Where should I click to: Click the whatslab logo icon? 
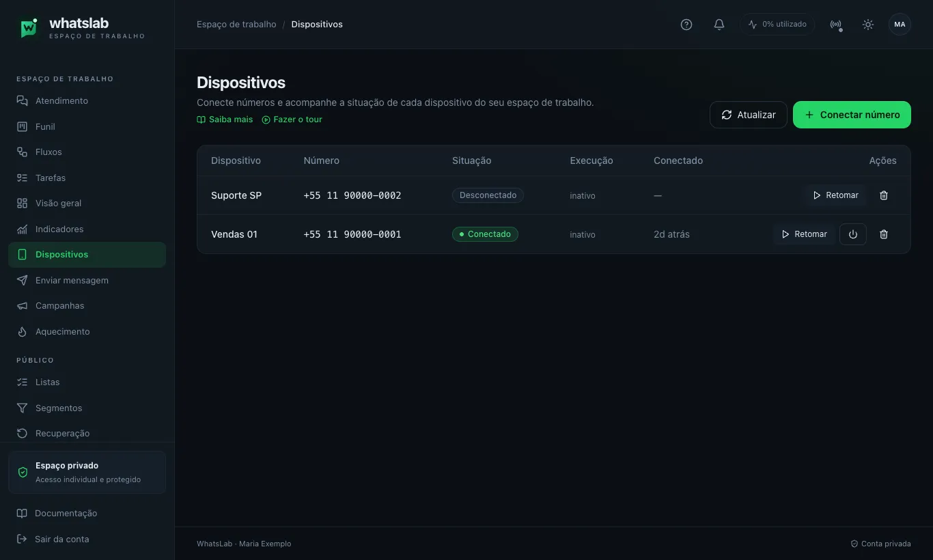click(28, 28)
